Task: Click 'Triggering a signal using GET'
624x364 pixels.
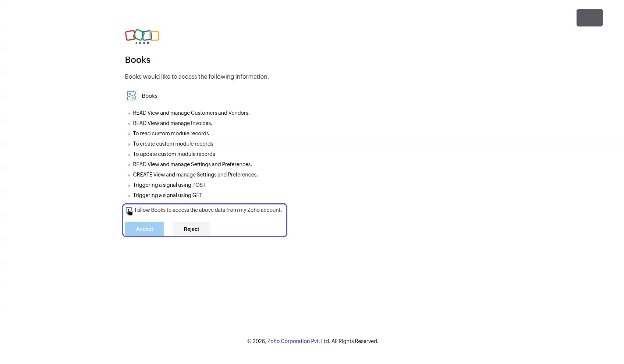Action: 167,195
